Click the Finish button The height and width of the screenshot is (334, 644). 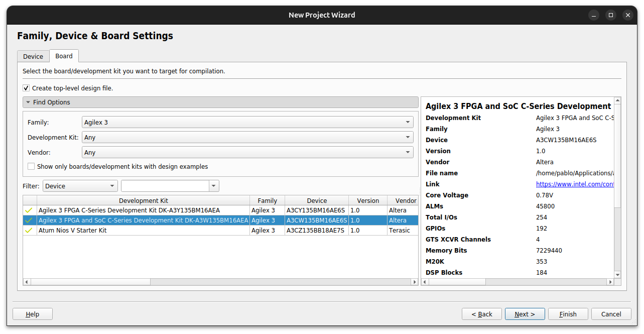click(568, 314)
